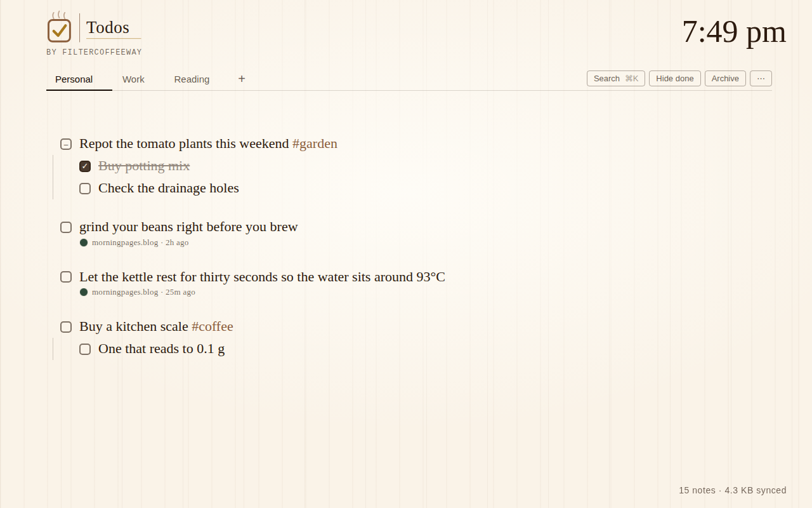Click the Check the drainage holes text
Screen dimensions: 812x508
coord(169,188)
